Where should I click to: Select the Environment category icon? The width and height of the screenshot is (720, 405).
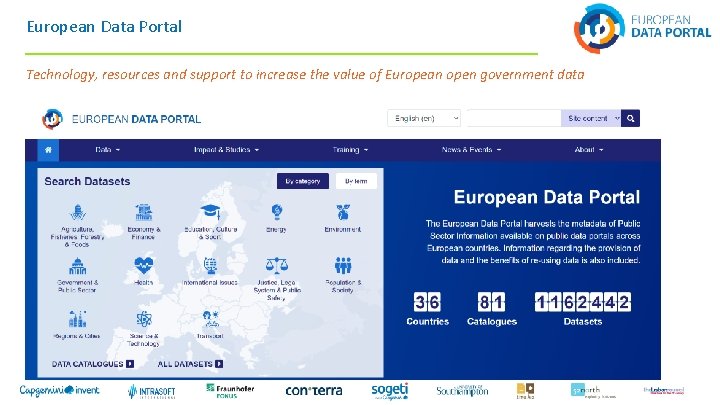tap(343, 212)
